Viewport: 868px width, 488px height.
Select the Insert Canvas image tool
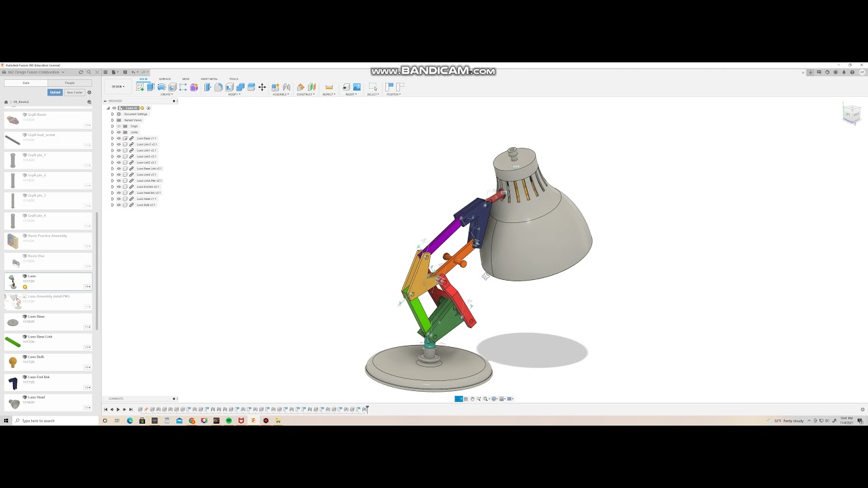357,87
